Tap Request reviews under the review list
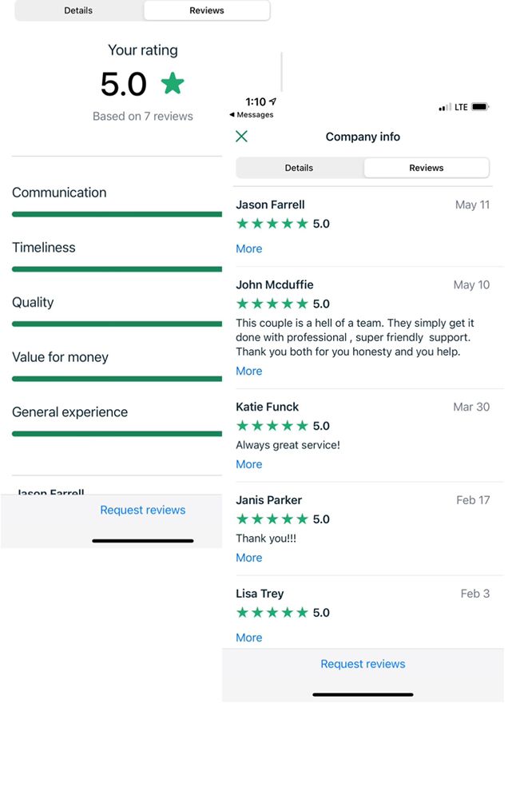532x799 pixels. pos(363,664)
